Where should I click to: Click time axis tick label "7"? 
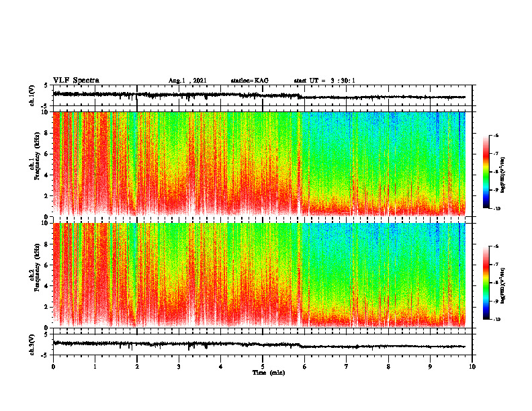coord(347,367)
